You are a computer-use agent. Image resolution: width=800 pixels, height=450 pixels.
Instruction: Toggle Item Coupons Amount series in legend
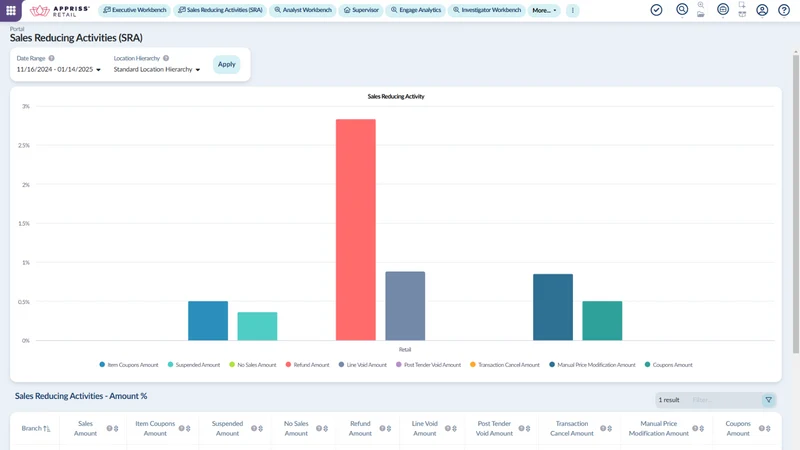pyautogui.click(x=129, y=365)
